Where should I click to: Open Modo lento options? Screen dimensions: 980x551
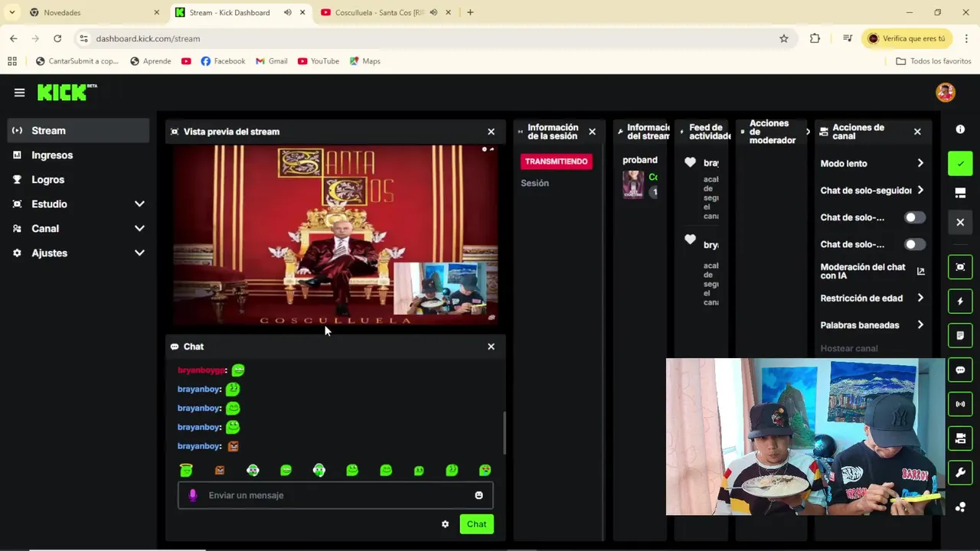click(x=872, y=164)
